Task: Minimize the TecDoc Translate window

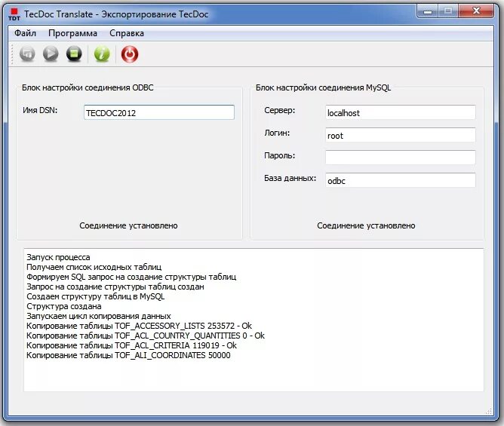Action: [428, 11]
